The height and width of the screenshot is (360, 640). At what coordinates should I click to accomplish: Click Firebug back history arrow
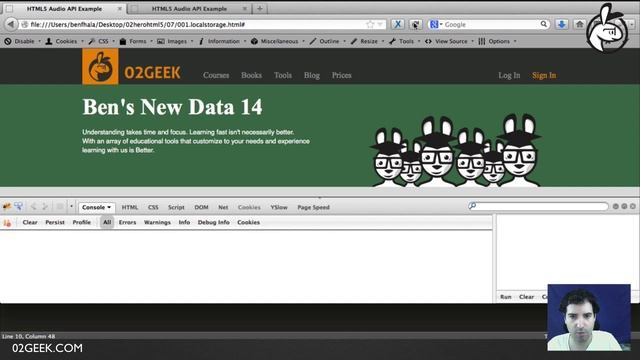point(33,207)
